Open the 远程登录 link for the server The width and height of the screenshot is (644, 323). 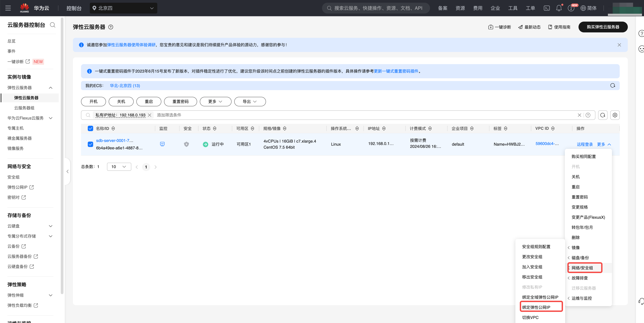click(x=584, y=144)
